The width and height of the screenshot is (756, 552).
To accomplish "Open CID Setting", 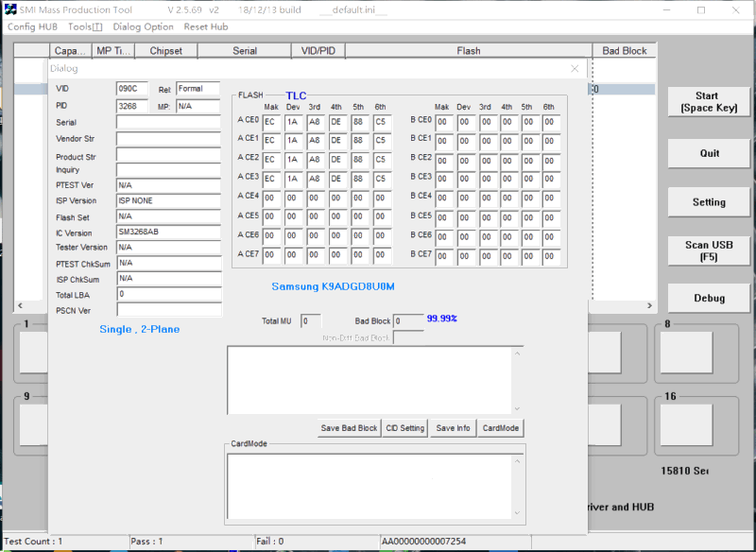I will (x=405, y=428).
